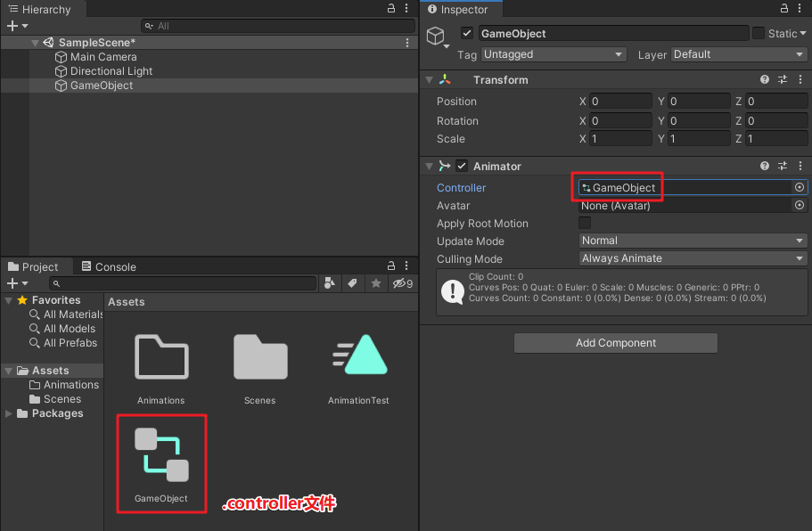Open Controller object picker circle
This screenshot has width=812, height=531.
coord(800,188)
